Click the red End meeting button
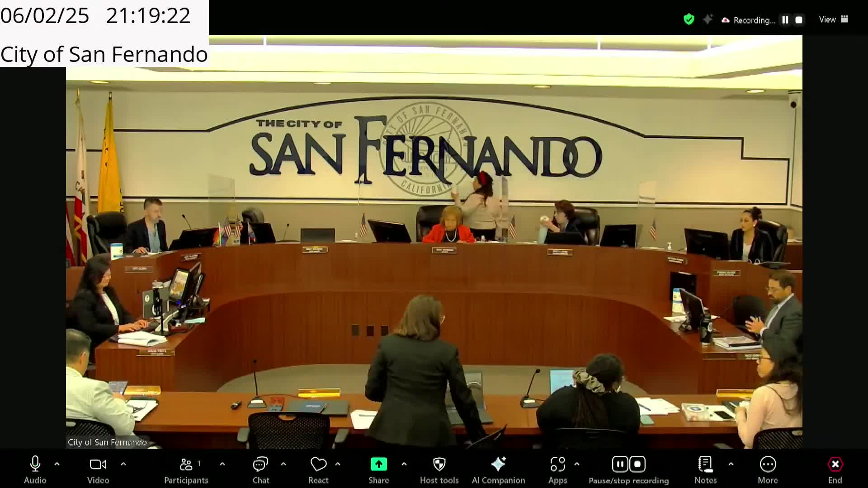This screenshot has height=488, width=868. pyautogui.click(x=835, y=465)
